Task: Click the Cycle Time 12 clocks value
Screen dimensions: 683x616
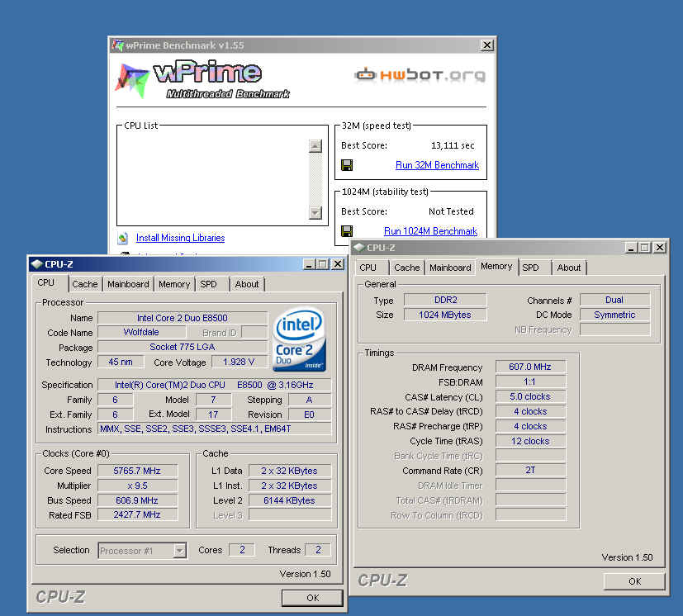Action: click(x=530, y=441)
